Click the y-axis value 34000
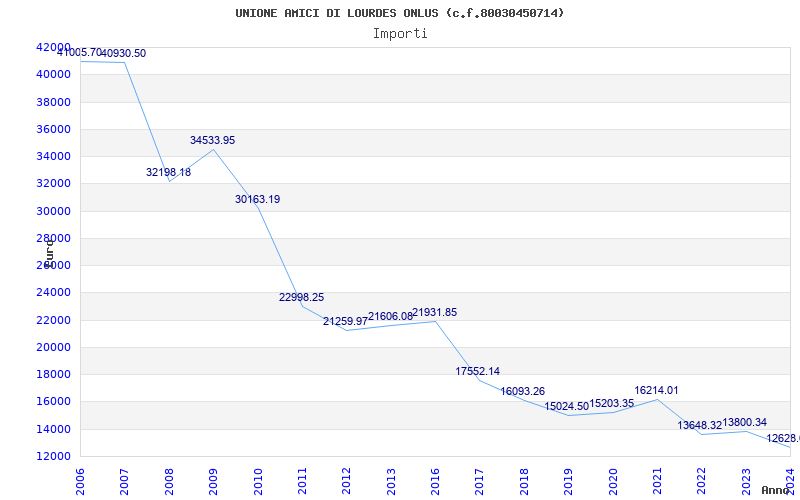The height and width of the screenshot is (500, 800). click(x=53, y=156)
